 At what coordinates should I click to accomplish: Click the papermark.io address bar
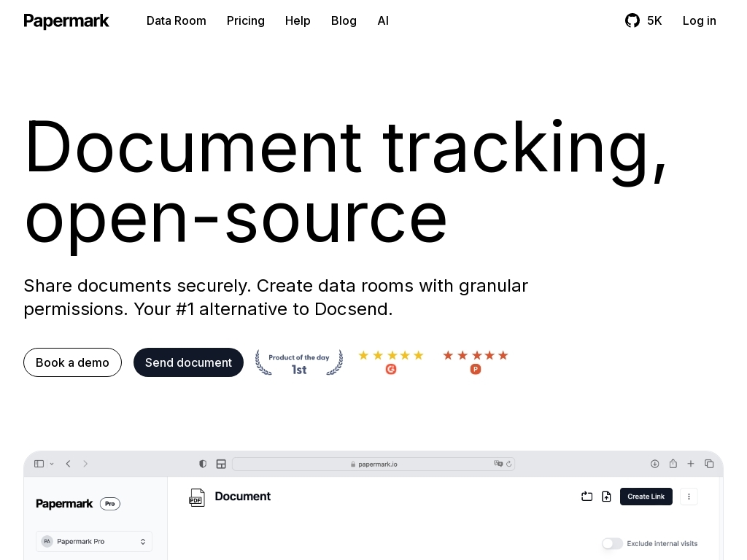373,464
